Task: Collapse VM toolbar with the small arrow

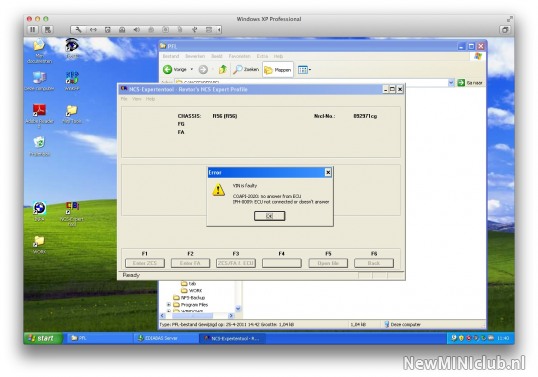Action: tap(219, 30)
